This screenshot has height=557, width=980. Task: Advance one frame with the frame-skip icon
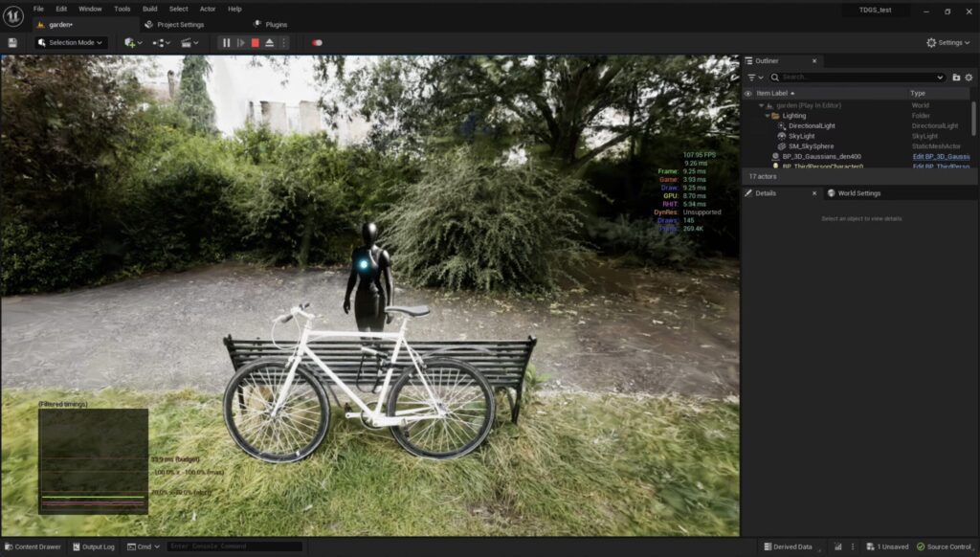point(241,42)
